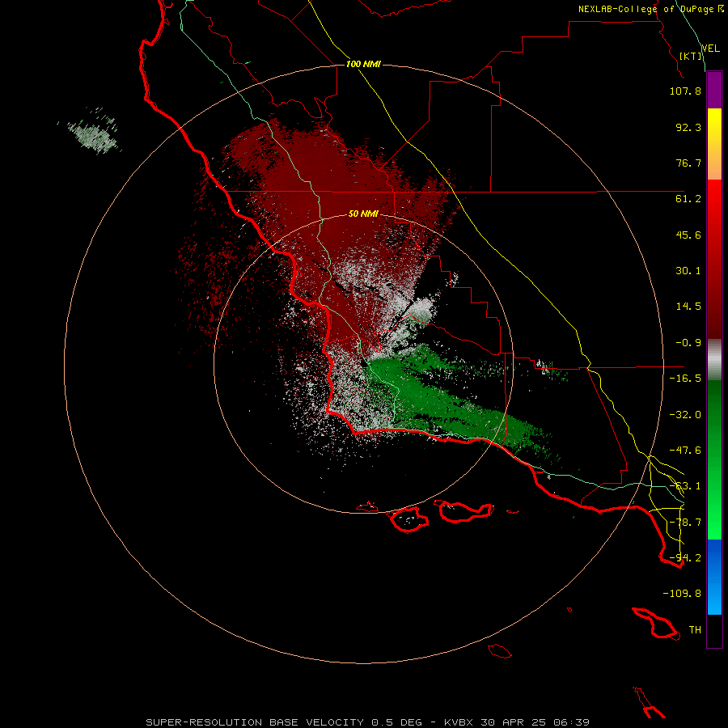Click the blue segment of the color bar
This screenshot has height=728, width=728.
click(x=714, y=577)
